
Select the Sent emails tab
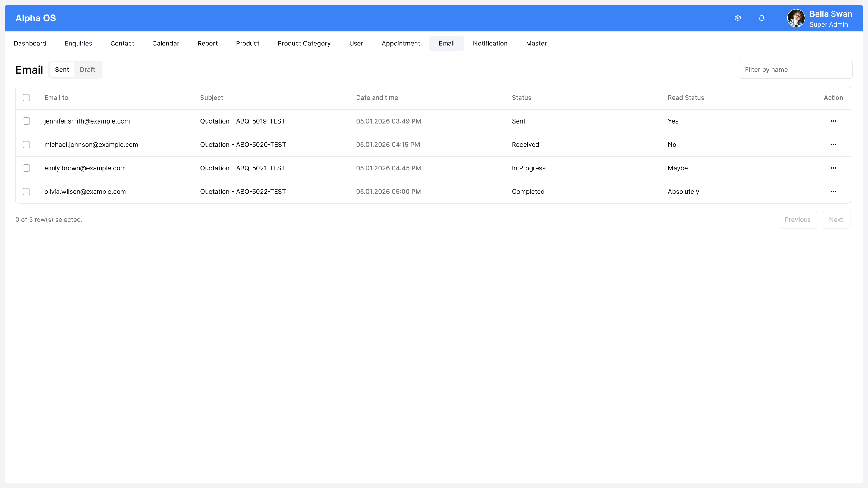coord(62,70)
